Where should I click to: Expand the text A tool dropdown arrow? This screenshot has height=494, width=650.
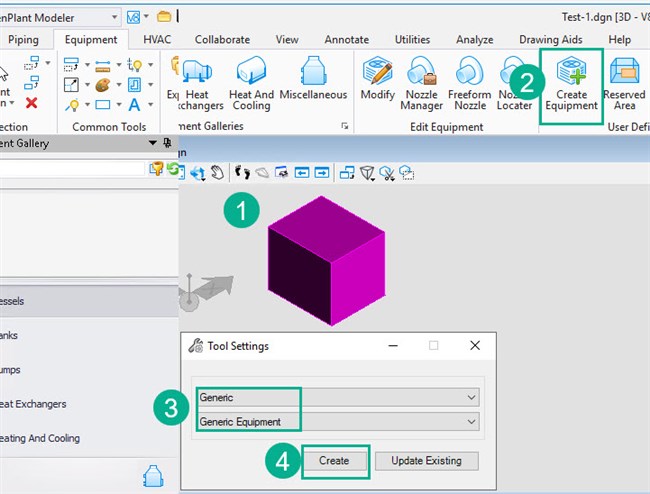[x=150, y=105]
